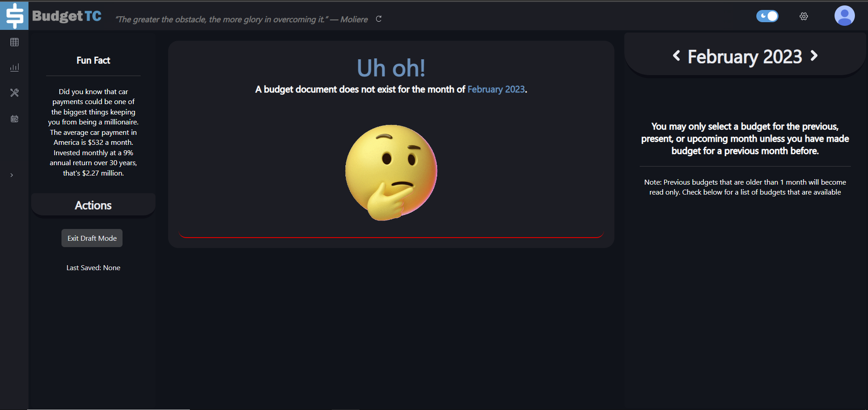Click the BudgetTC dollar sign logo
The width and height of the screenshot is (868, 410).
[x=14, y=16]
